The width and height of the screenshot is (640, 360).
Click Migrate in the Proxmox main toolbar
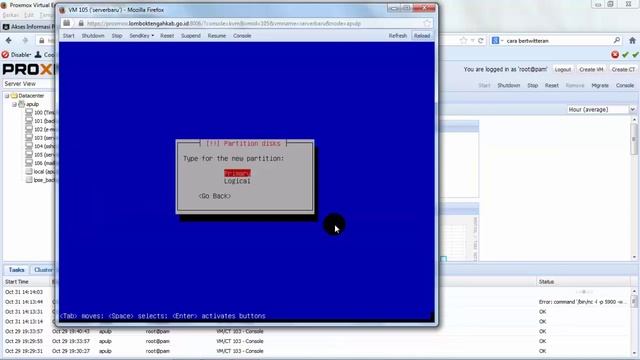pos(600,86)
